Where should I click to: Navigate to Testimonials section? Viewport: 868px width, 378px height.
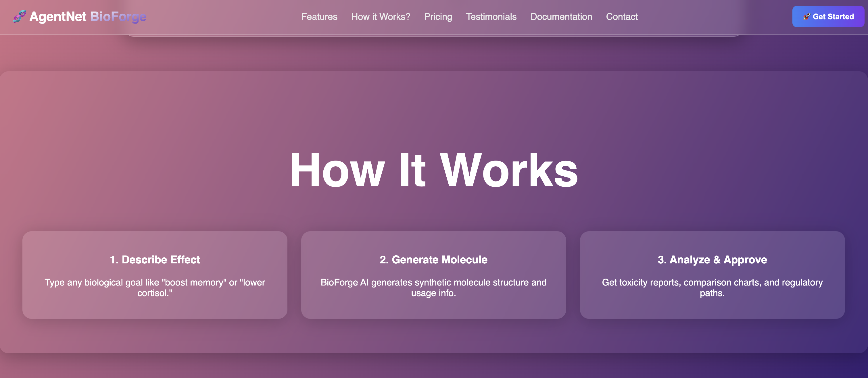pos(491,16)
